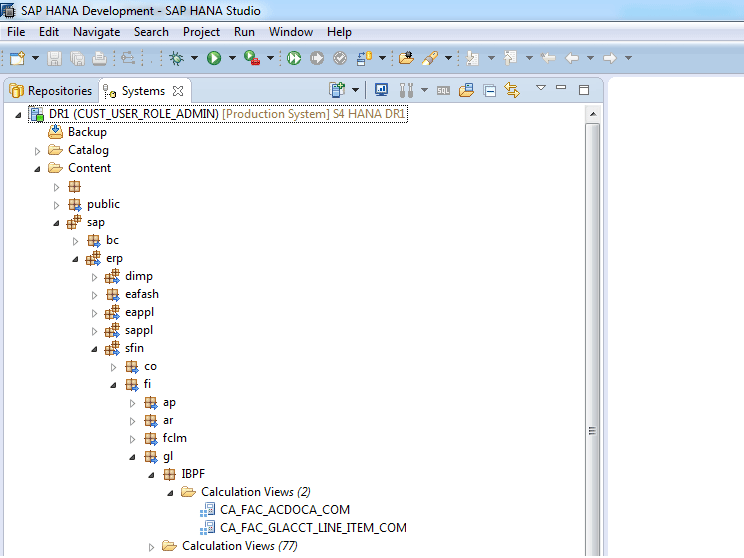Click the find table folder icon
744x558 pixels.
[466, 90]
